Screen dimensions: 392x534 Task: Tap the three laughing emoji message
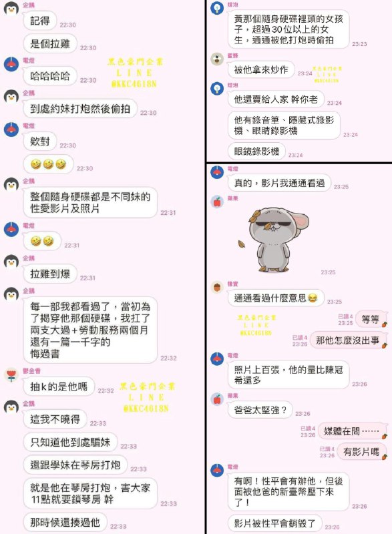[48, 164]
